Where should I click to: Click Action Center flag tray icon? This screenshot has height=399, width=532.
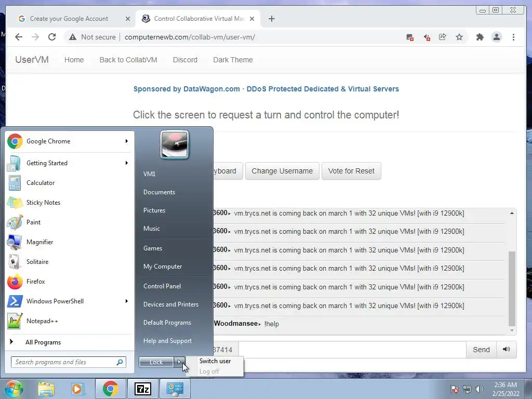point(454,389)
